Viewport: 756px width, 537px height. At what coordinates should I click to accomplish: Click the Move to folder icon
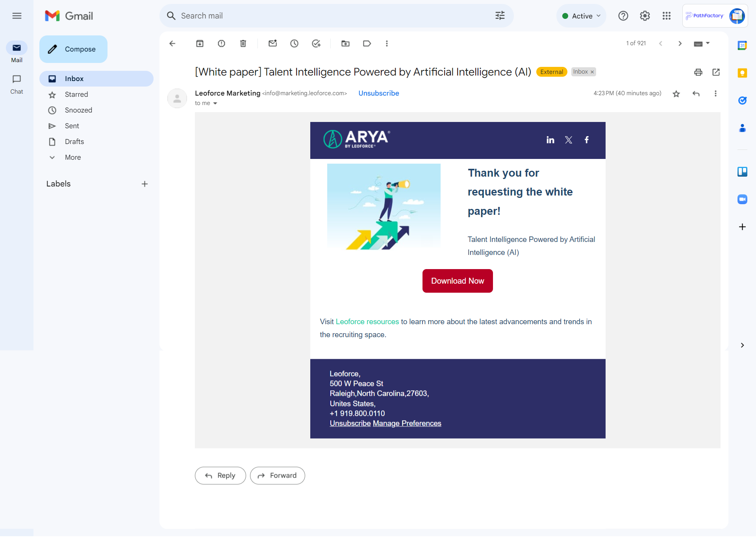[x=345, y=44]
